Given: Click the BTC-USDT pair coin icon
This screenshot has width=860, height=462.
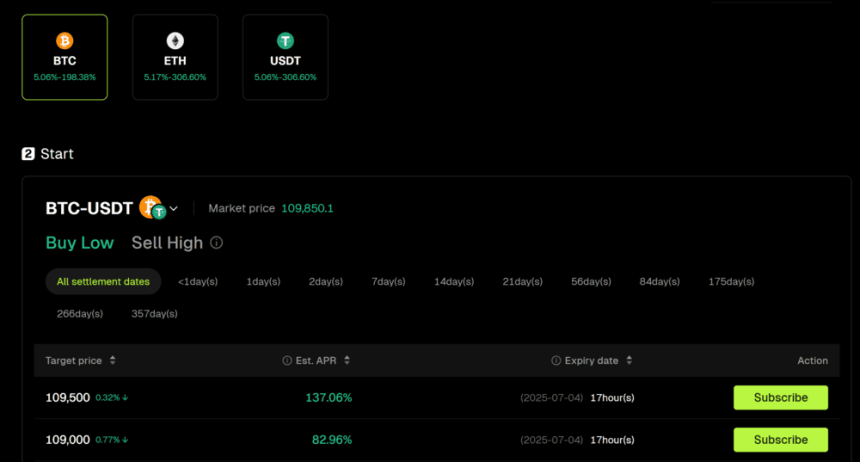Looking at the screenshot, I should click(152, 208).
